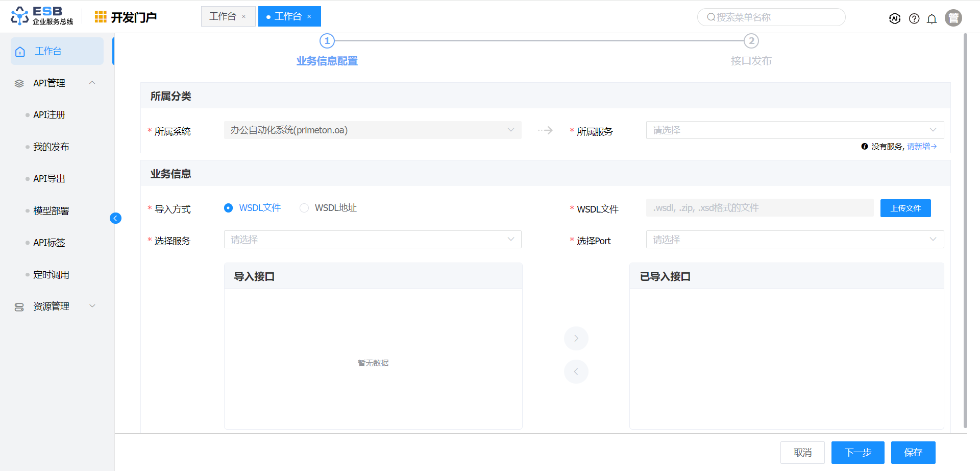The image size is (980, 471).
Task: Open the 所属系统 dropdown
Action: click(372, 130)
